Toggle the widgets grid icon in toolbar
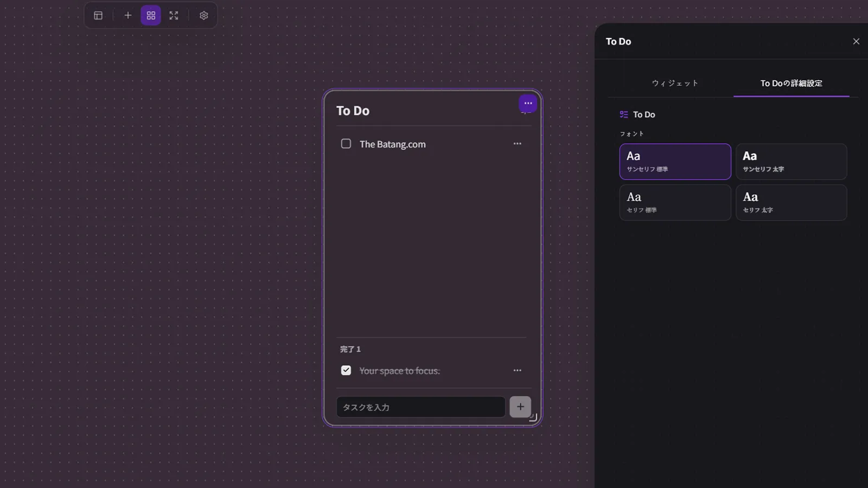 click(151, 15)
